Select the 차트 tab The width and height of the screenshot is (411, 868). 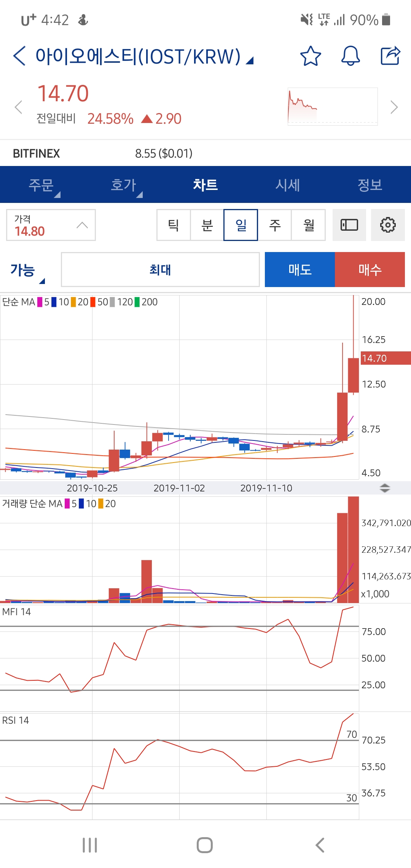205,185
